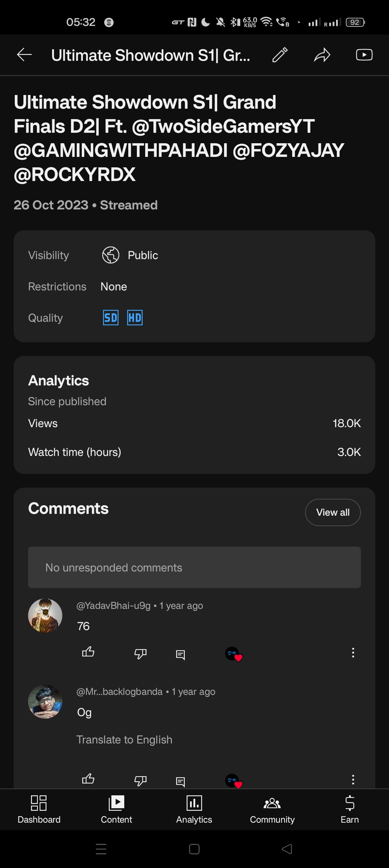Reply to @YadavBhai-u9g's comment
The height and width of the screenshot is (868, 389).
click(x=180, y=654)
